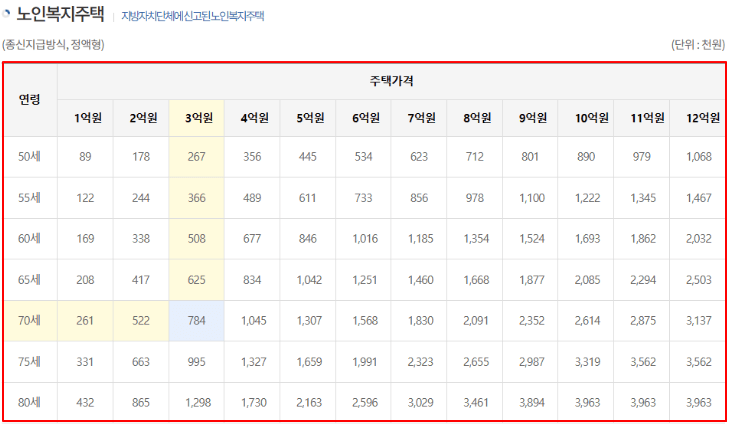Click the cell with value 856
Screen dimensions: 730x429
[x=419, y=198]
